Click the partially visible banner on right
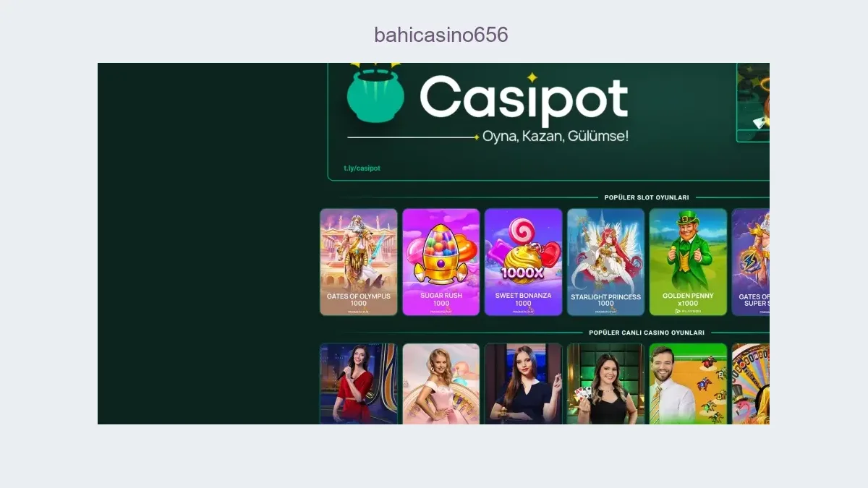This screenshot has height=488, width=868. pyautogui.click(x=753, y=102)
